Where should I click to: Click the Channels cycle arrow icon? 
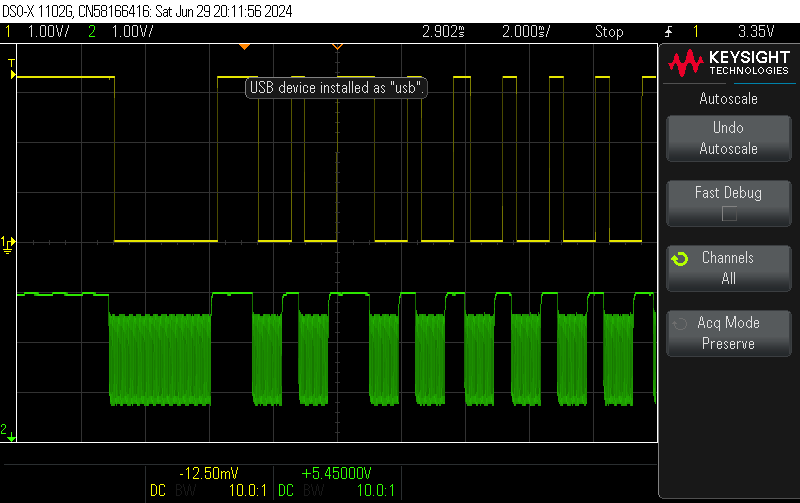click(x=680, y=259)
